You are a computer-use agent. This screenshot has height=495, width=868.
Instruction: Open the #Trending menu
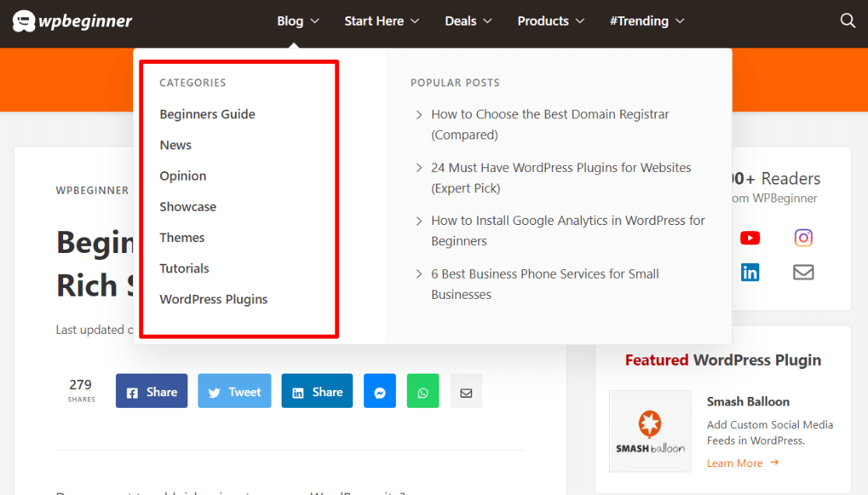646,21
